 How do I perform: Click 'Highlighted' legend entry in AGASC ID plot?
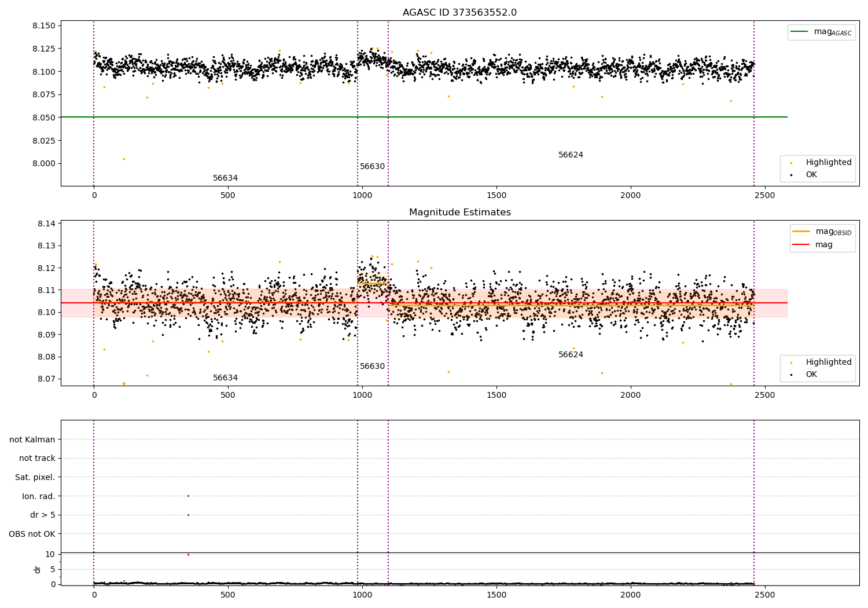click(822, 163)
